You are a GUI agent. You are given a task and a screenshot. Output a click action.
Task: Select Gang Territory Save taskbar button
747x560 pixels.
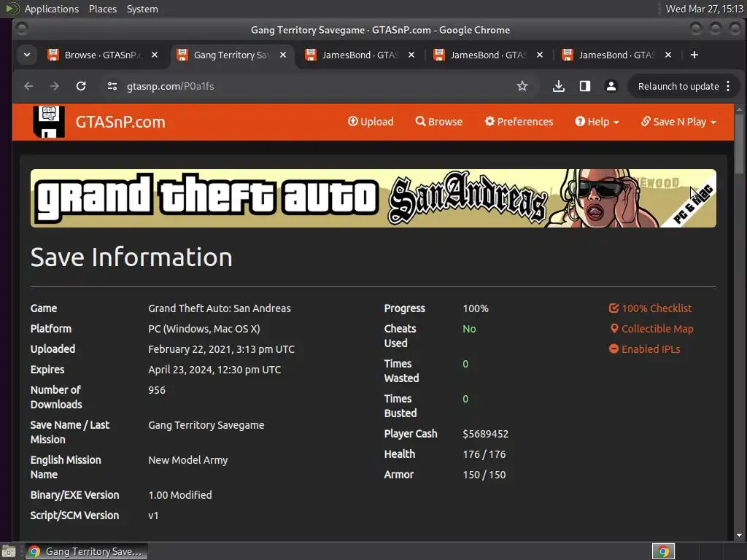click(x=86, y=552)
